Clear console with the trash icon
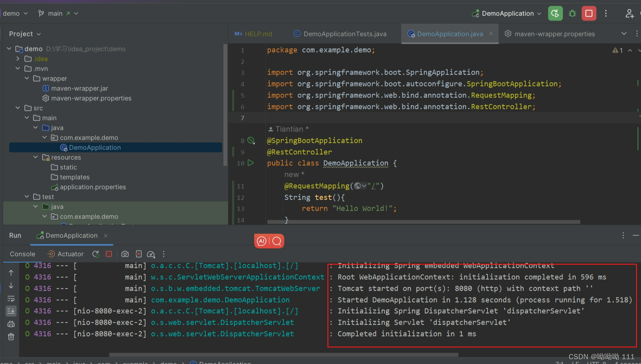This screenshot has width=641, height=364. (x=11, y=337)
